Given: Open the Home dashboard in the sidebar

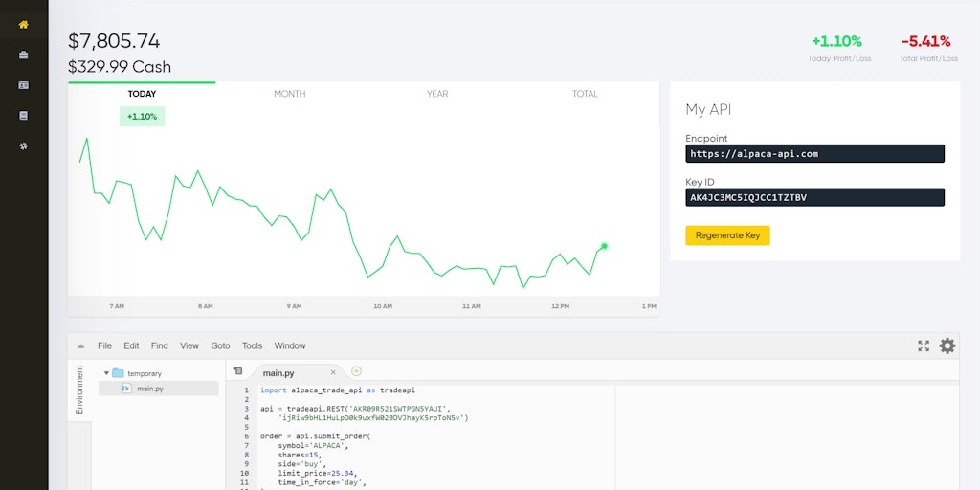Looking at the screenshot, I should pyautogui.click(x=24, y=25).
